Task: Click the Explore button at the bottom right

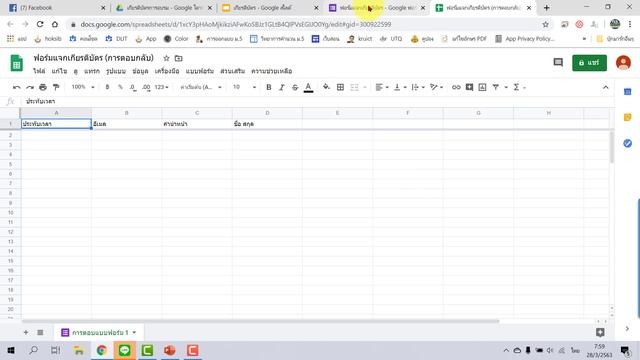Action: [600, 332]
